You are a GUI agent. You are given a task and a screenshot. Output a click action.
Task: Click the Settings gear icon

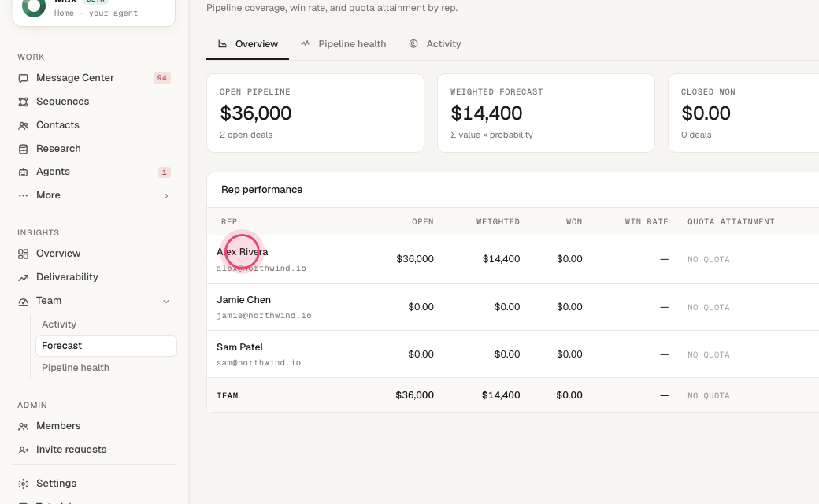click(x=23, y=484)
